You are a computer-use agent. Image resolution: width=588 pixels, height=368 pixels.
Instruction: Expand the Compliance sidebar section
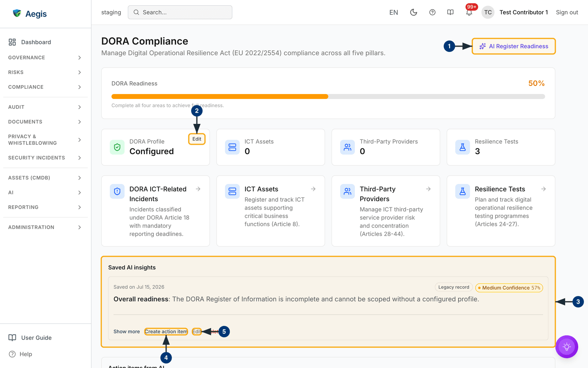[45, 87]
